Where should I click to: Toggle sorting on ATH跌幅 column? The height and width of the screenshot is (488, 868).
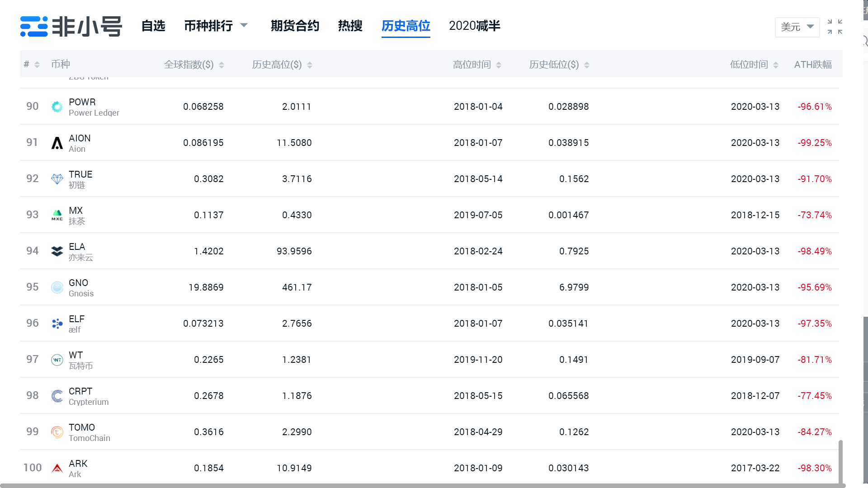pyautogui.click(x=813, y=64)
